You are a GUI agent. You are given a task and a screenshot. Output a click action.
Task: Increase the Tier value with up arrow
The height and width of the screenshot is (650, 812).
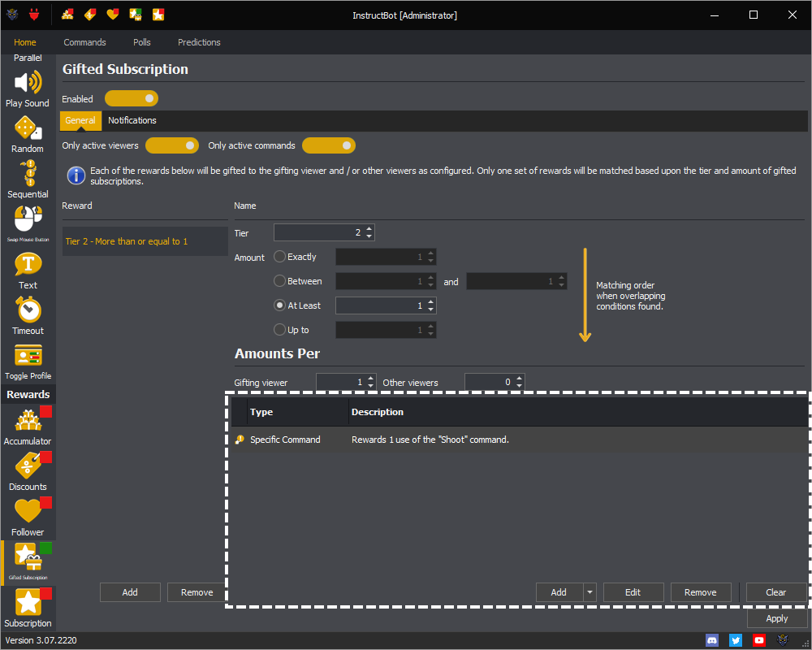(369, 228)
